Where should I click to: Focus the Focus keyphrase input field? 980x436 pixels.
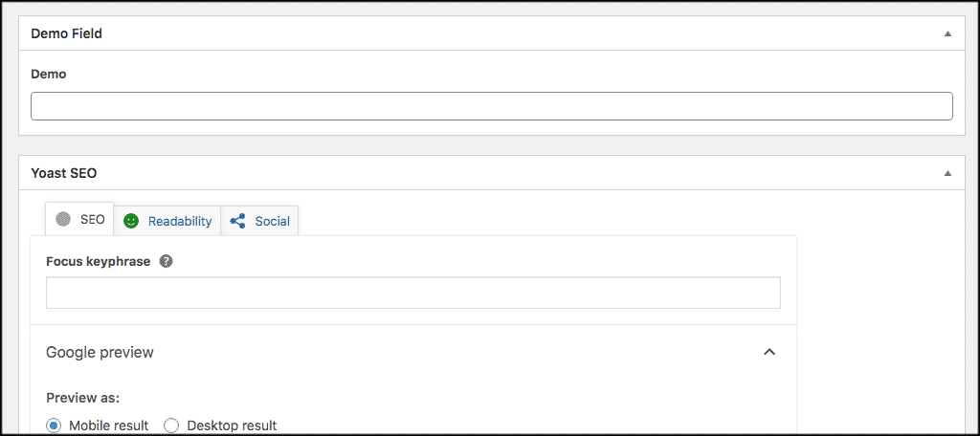pos(413,293)
